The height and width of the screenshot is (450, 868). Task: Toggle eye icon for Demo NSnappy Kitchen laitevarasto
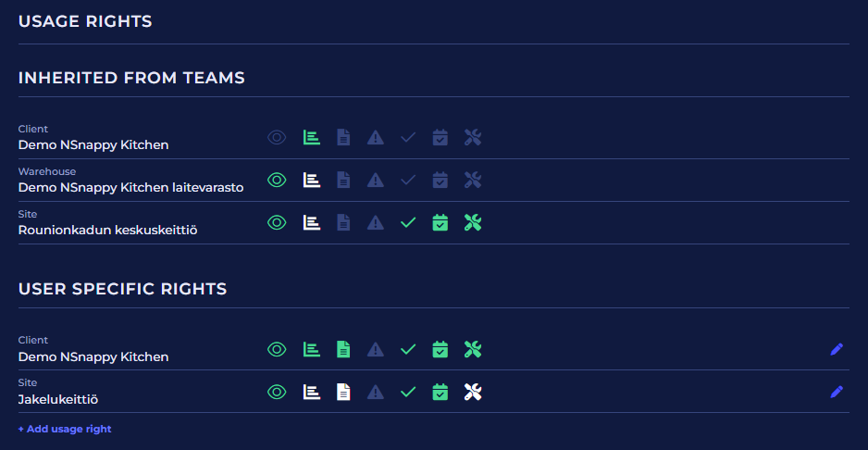click(x=277, y=180)
